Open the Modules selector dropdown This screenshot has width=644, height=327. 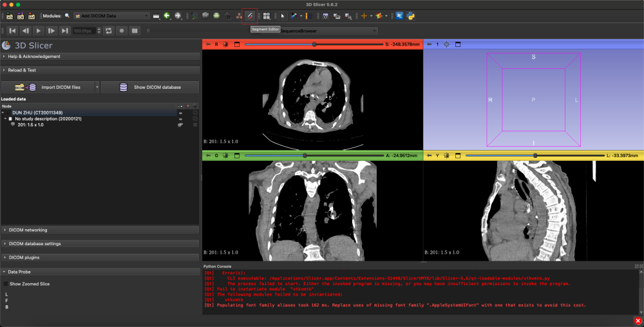coord(111,15)
